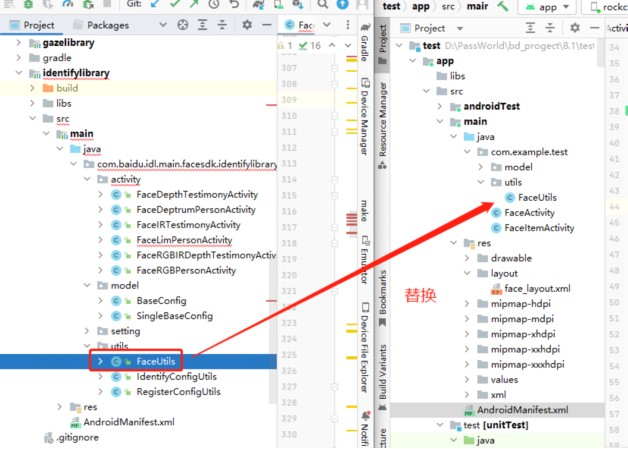This screenshot has height=449, width=628.
Task: Toggle the Gradle tool window
Action: (x=364, y=42)
